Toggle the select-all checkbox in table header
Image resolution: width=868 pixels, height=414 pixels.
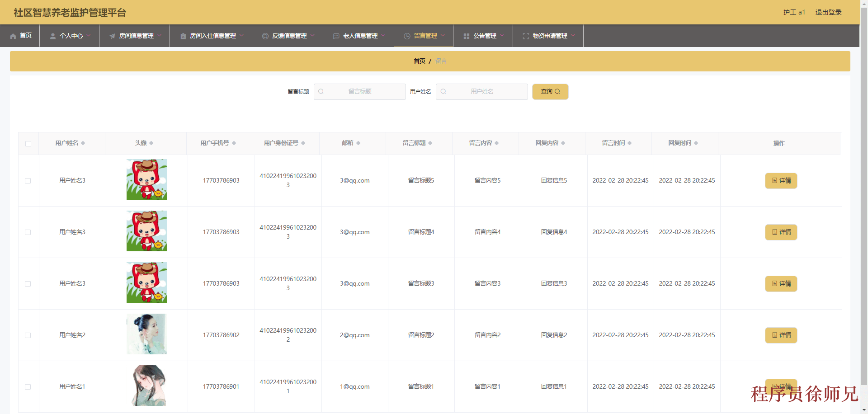point(28,144)
